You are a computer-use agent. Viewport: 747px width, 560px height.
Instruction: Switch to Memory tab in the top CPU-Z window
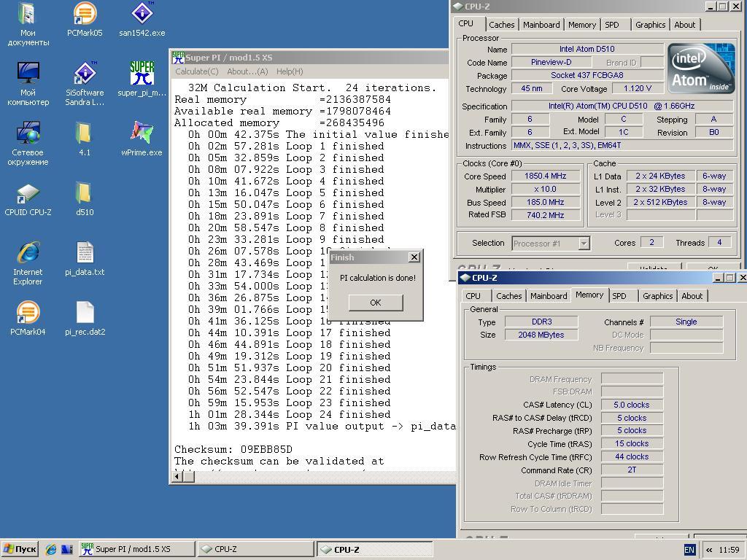click(581, 25)
